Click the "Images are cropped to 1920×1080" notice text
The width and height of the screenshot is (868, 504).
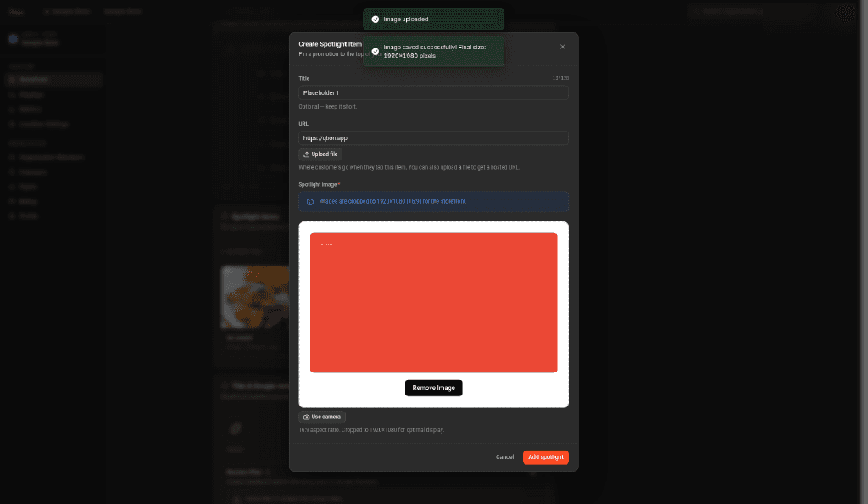click(392, 202)
